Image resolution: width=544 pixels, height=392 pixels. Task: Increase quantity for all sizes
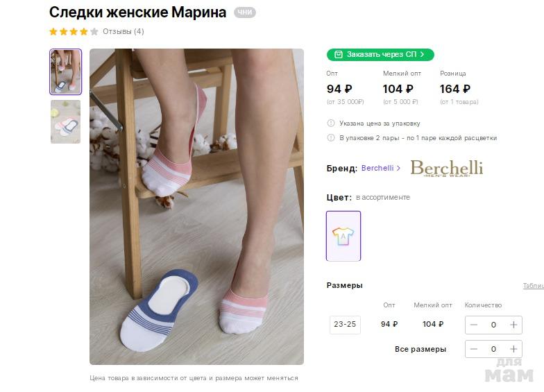[513, 349]
